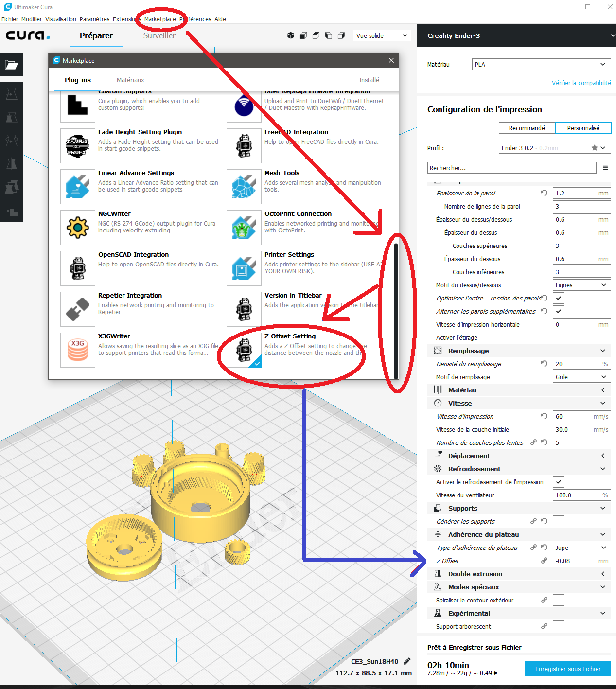616x689 pixels.
Task: Select the left side view cube icon
Action: coord(329,35)
